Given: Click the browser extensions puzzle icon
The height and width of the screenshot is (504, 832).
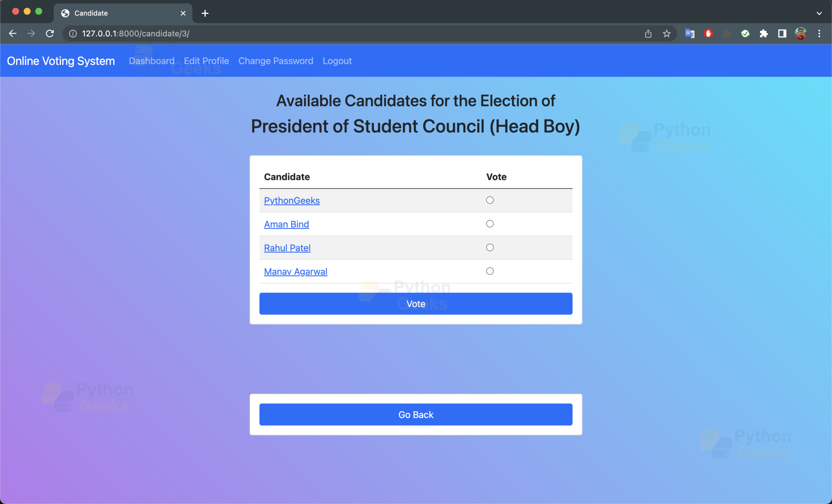Looking at the screenshot, I should coord(764,33).
